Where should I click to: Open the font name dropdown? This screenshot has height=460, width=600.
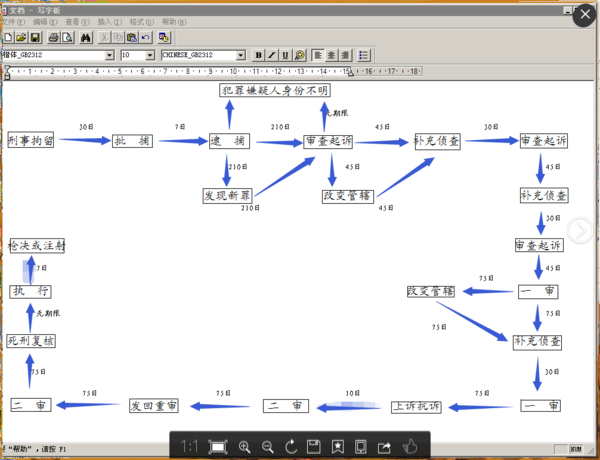[x=109, y=55]
